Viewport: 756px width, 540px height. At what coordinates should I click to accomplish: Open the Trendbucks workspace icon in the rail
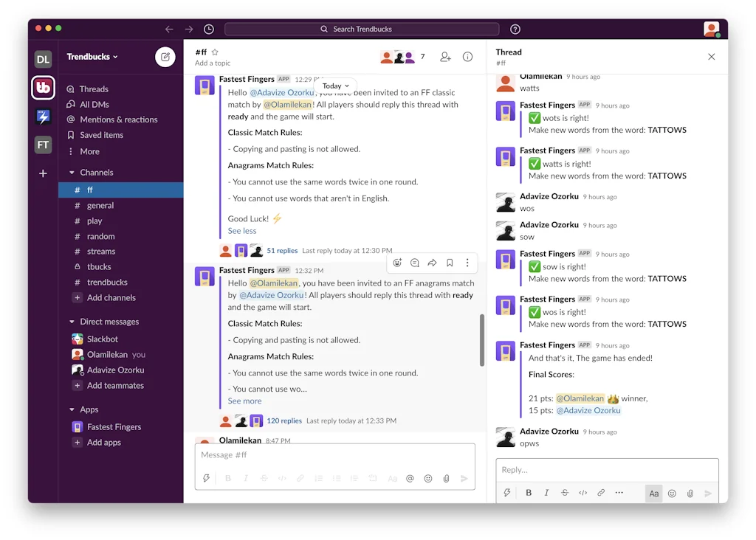pos(42,89)
